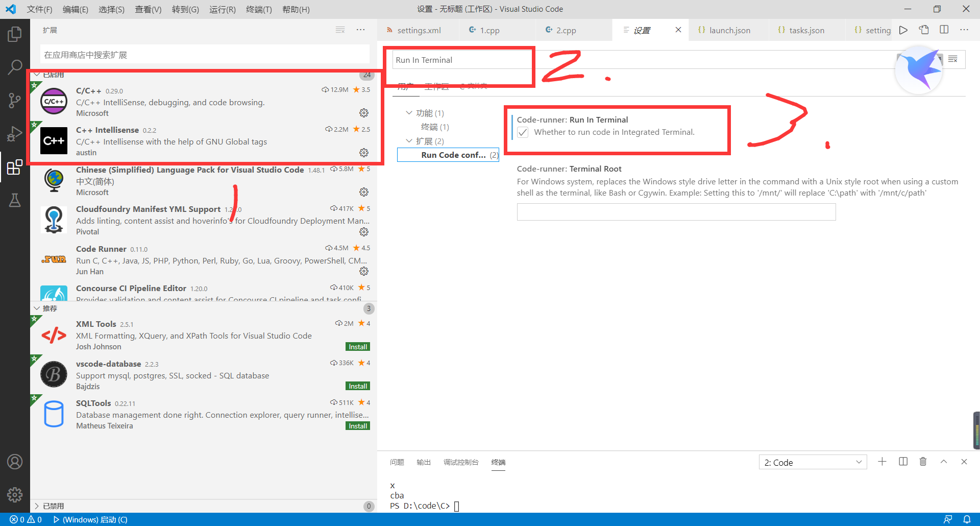980x526 pixels.
Task: Switch to launch.json editor tab
Action: (728, 30)
